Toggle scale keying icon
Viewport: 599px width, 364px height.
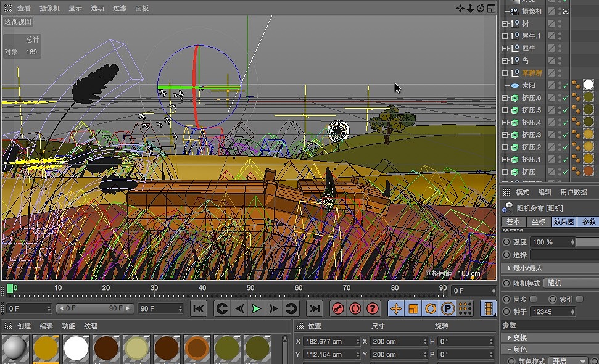click(413, 308)
